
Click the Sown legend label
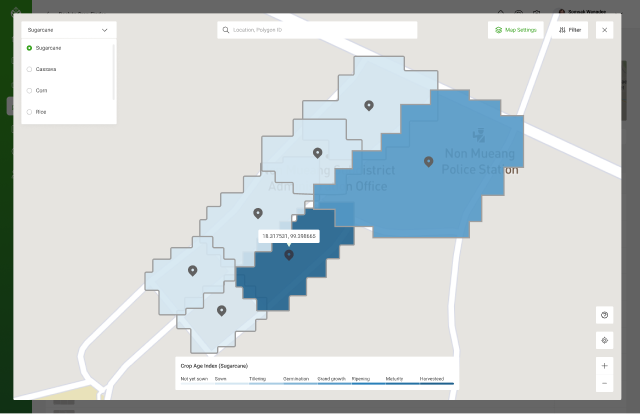click(220, 379)
